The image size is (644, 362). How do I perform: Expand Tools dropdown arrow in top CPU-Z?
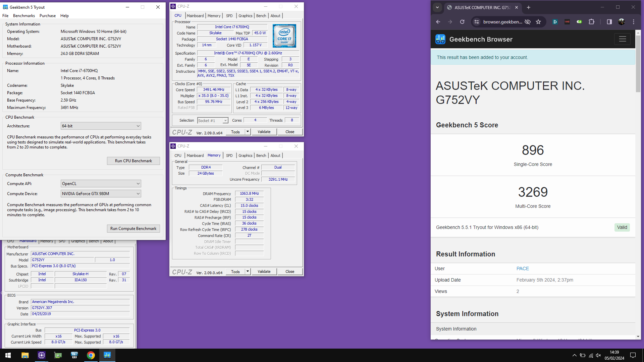tap(248, 132)
